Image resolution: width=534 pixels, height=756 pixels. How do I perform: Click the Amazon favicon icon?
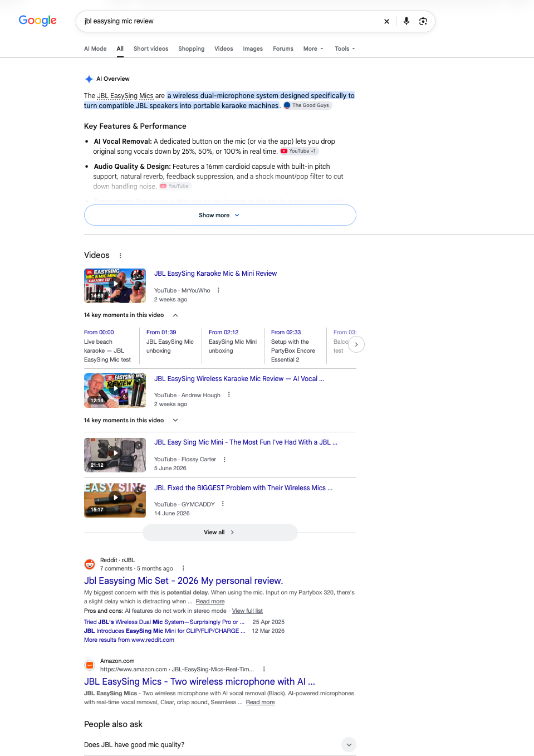[x=90, y=665]
